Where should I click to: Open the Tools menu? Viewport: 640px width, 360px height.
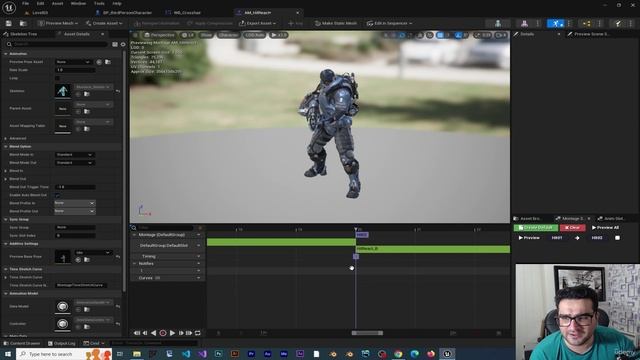[x=99, y=3]
